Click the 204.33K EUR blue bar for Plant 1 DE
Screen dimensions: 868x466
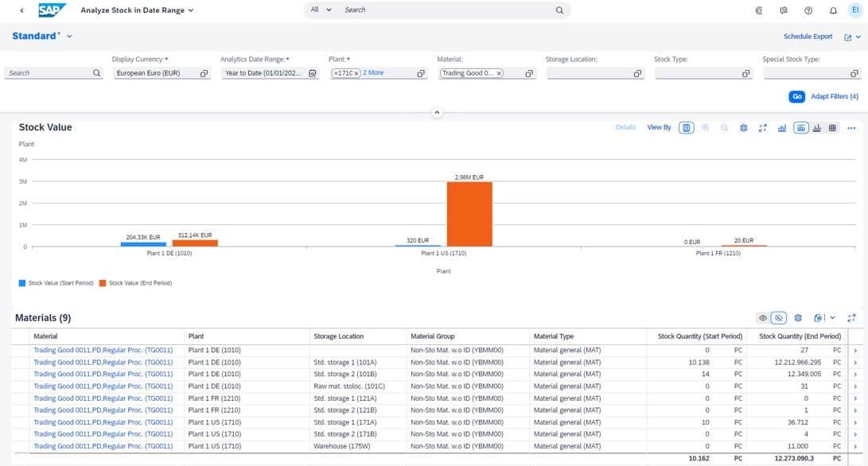(x=143, y=244)
